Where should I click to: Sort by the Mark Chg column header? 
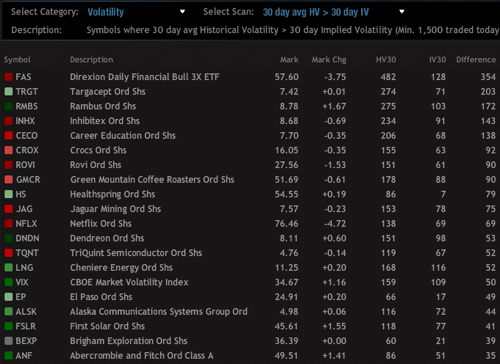tap(329, 60)
